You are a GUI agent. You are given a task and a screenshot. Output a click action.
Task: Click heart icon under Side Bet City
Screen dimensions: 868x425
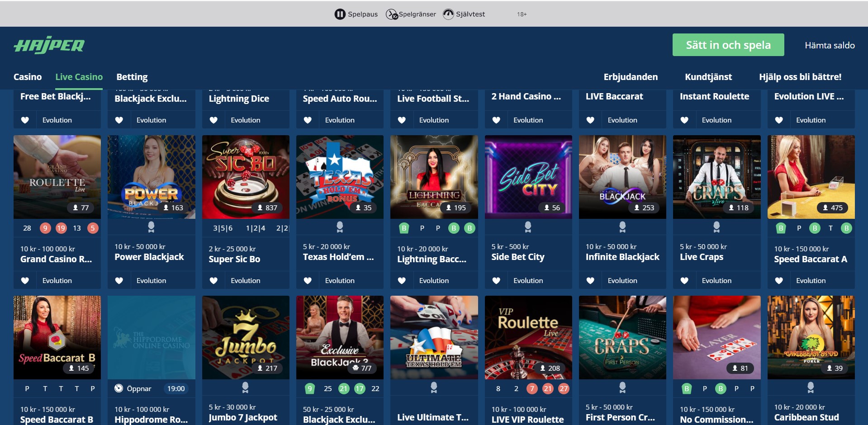(x=496, y=281)
